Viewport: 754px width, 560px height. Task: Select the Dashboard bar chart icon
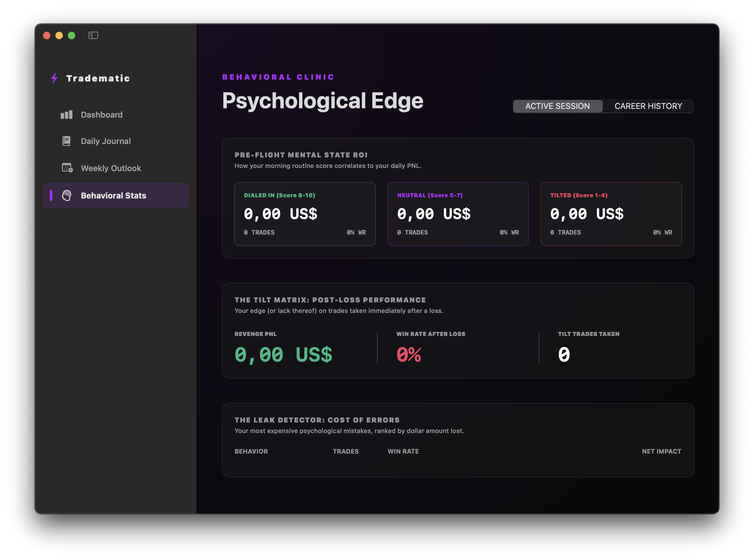tap(67, 114)
